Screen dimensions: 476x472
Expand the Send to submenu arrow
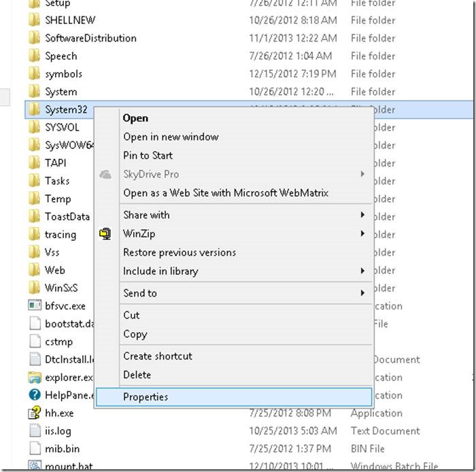pyautogui.click(x=362, y=293)
